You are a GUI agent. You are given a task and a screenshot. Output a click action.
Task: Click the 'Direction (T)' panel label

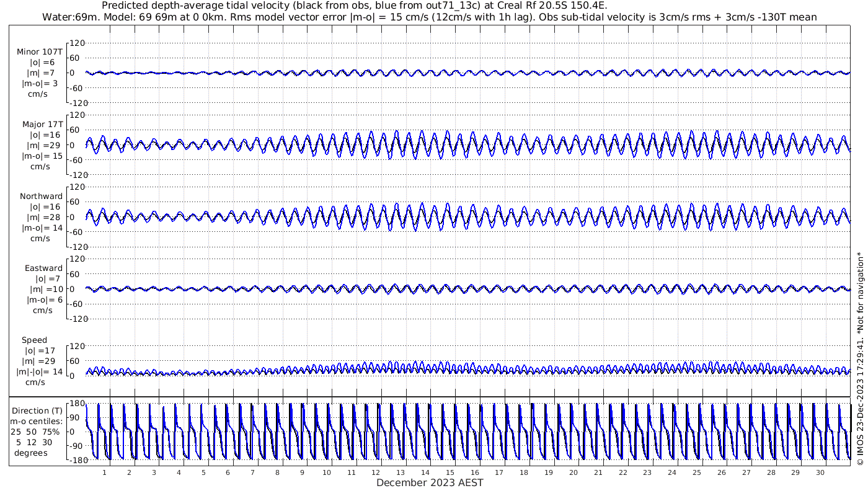click(38, 410)
